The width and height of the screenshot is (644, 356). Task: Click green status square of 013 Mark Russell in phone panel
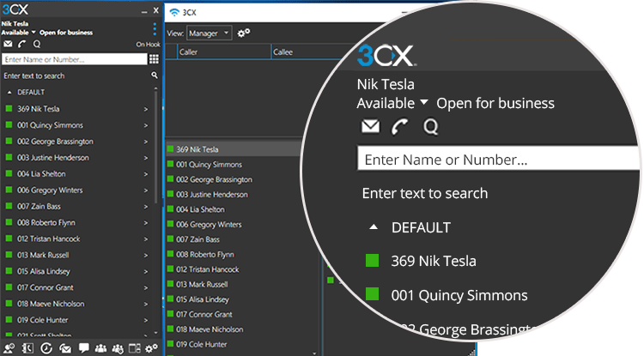click(9, 255)
